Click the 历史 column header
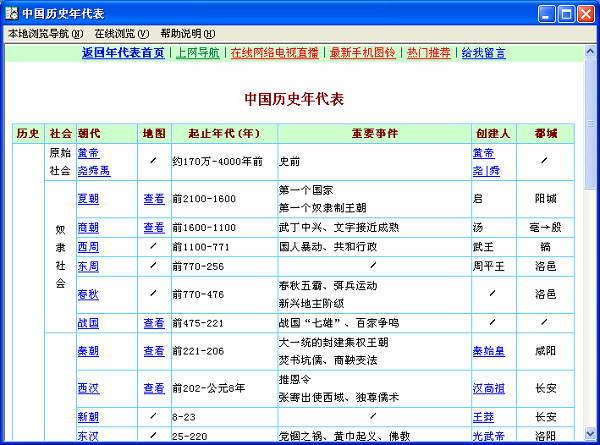 click(x=28, y=134)
